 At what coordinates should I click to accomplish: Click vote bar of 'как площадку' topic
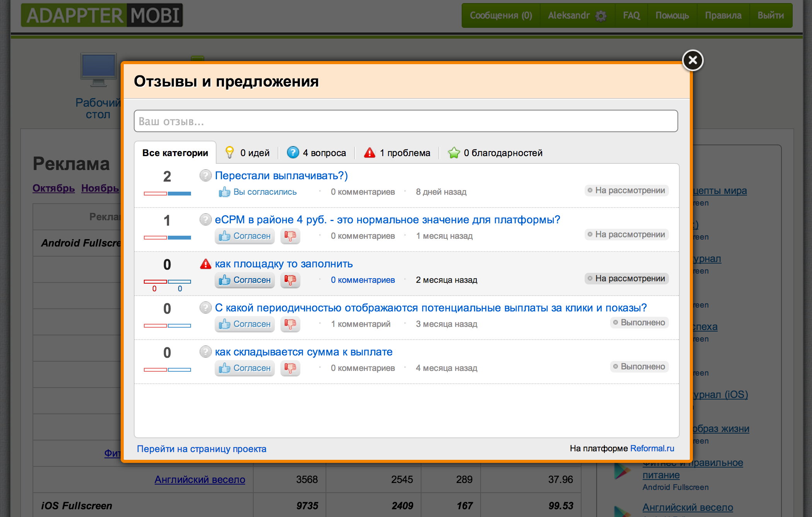click(167, 281)
